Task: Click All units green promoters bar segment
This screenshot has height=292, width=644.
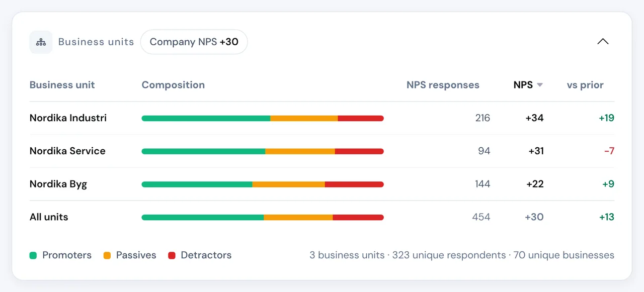Action: 203,218
